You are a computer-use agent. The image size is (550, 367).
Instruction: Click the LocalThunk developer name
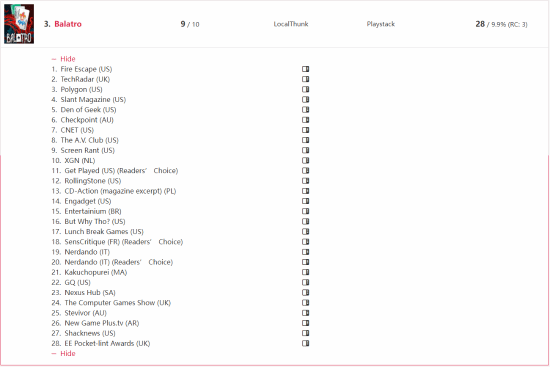(291, 24)
